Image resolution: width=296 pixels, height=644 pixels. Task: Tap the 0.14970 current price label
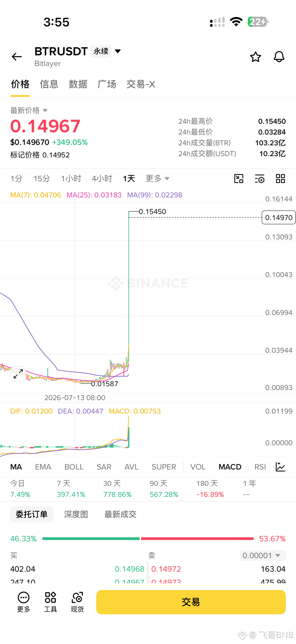(279, 218)
